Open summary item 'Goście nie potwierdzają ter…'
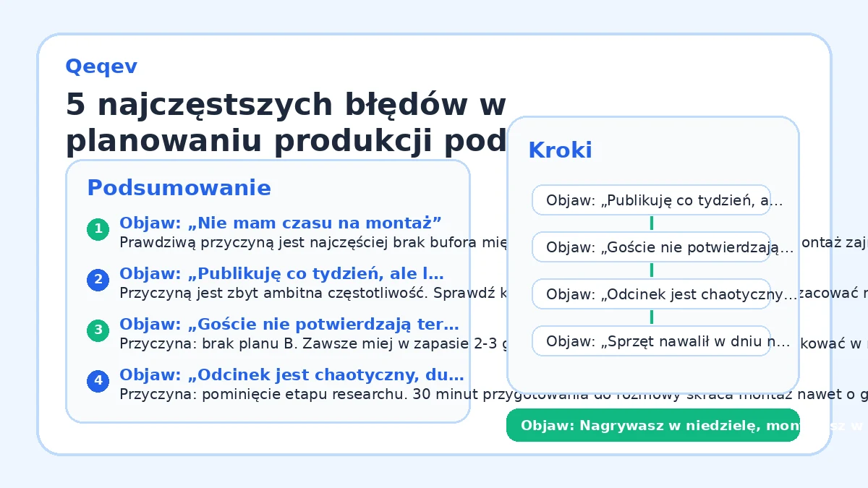The width and height of the screenshot is (868, 488). coord(289,324)
